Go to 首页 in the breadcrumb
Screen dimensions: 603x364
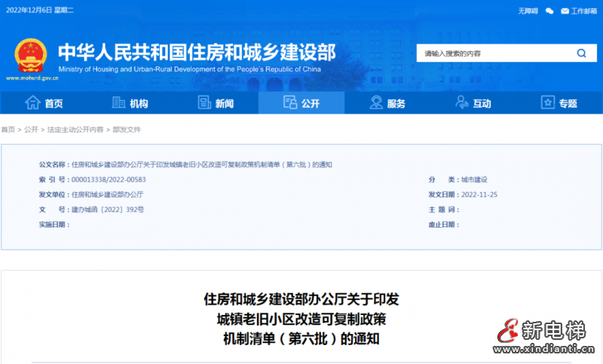click(8, 130)
